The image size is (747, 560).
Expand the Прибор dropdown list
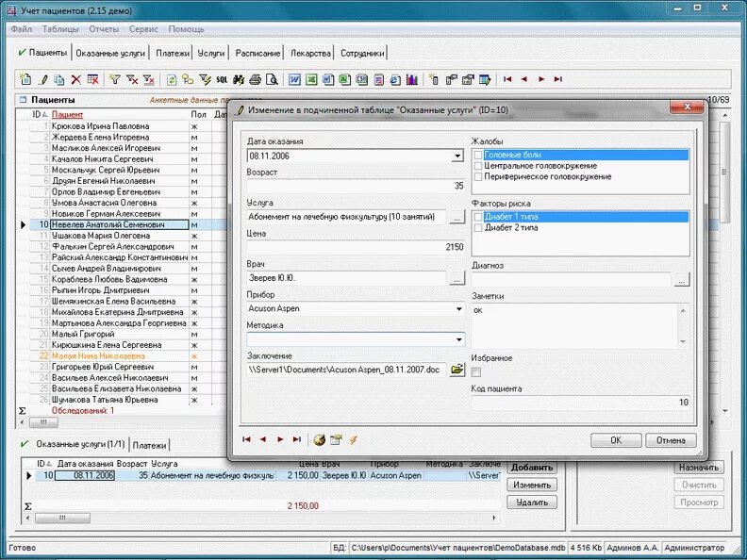(x=458, y=308)
